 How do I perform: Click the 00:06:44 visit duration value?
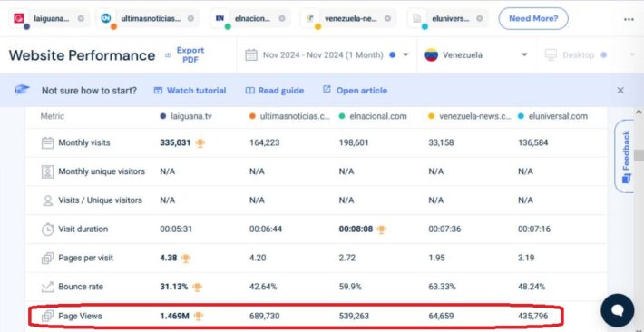[x=266, y=229]
